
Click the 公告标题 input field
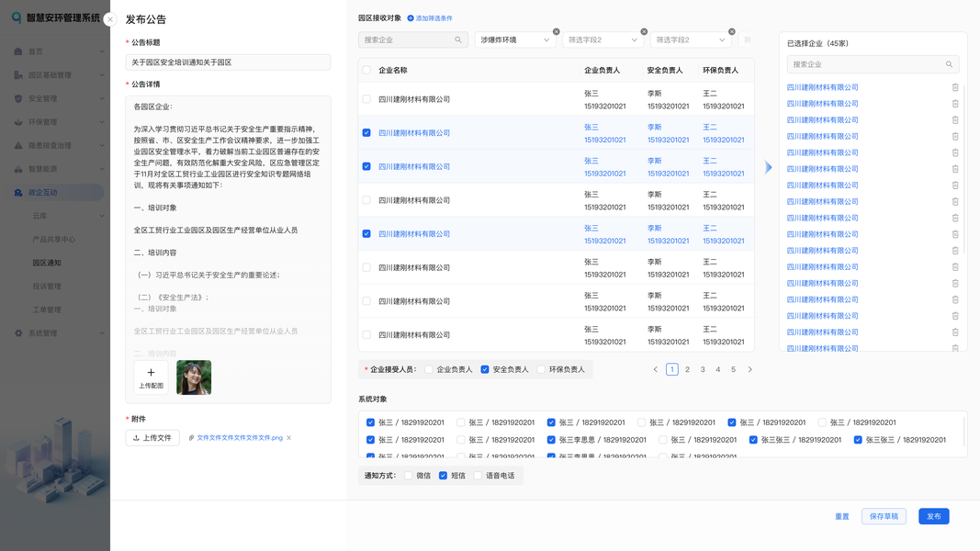(228, 62)
